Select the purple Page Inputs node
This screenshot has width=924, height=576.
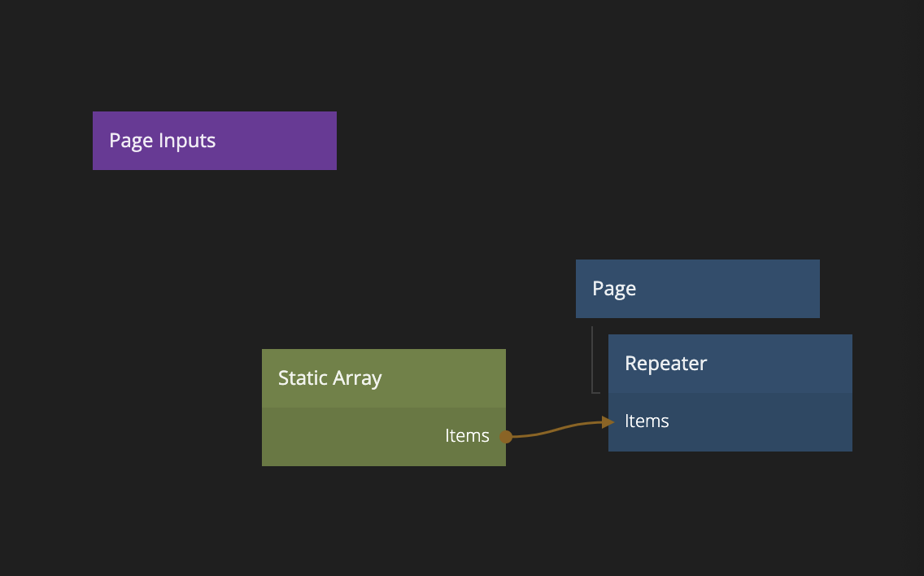tap(214, 141)
